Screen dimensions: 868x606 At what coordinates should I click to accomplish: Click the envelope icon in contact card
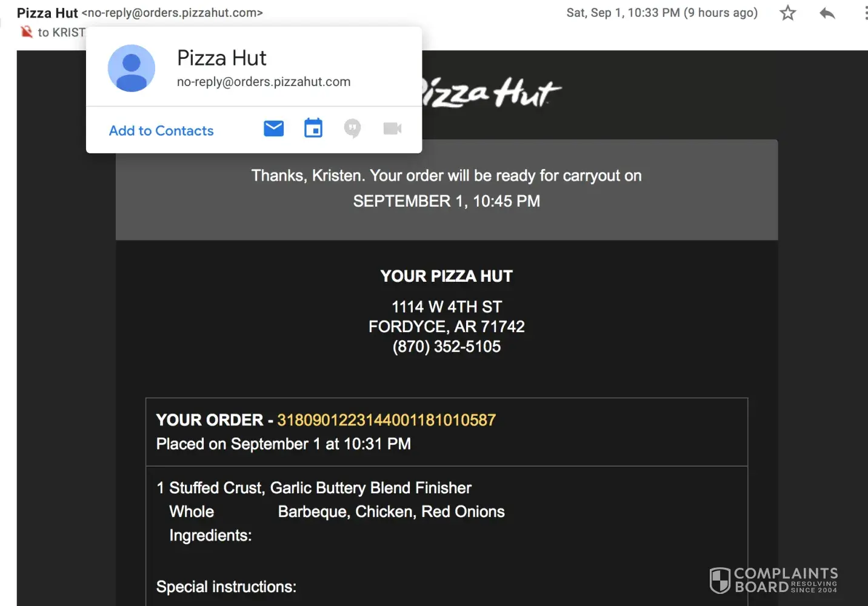coord(273,128)
